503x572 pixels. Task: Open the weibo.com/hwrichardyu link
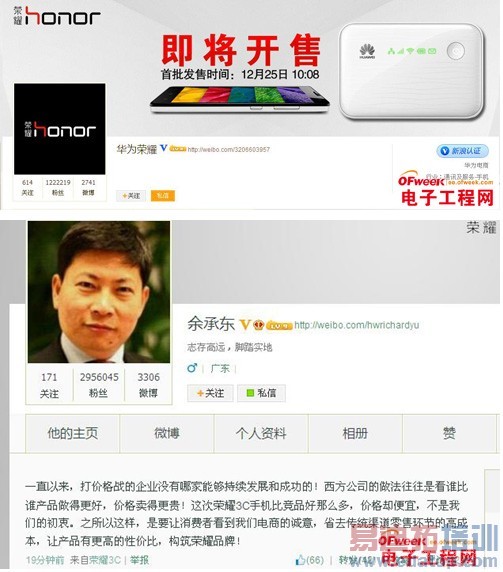point(357,325)
